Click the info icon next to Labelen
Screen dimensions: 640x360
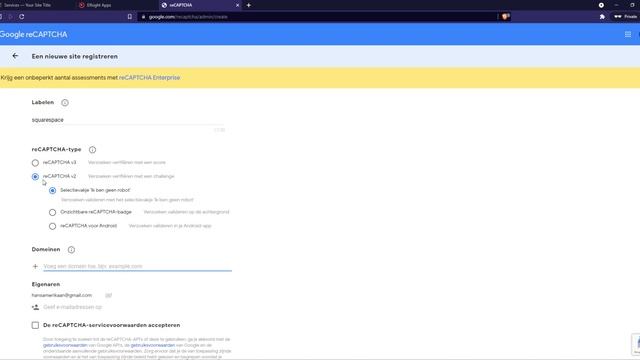pyautogui.click(x=65, y=102)
